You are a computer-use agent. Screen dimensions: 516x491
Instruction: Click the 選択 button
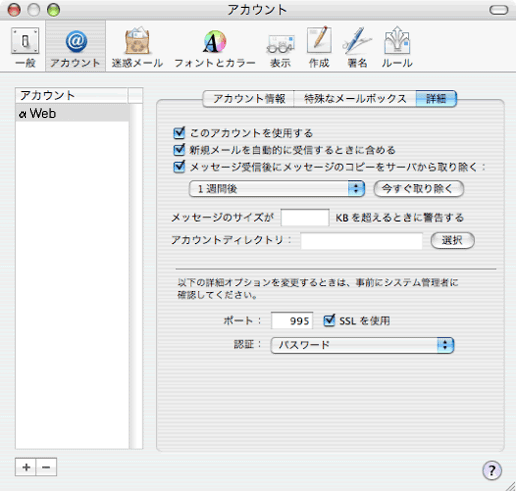(x=452, y=240)
